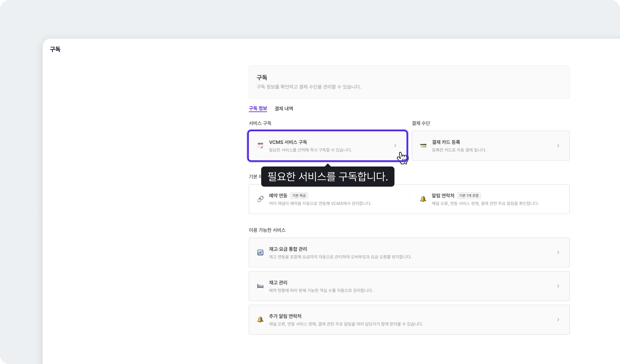Screen dimensions: 620x364
Task: Click the link chain icon beside 예약 연동
Action: tap(260, 199)
